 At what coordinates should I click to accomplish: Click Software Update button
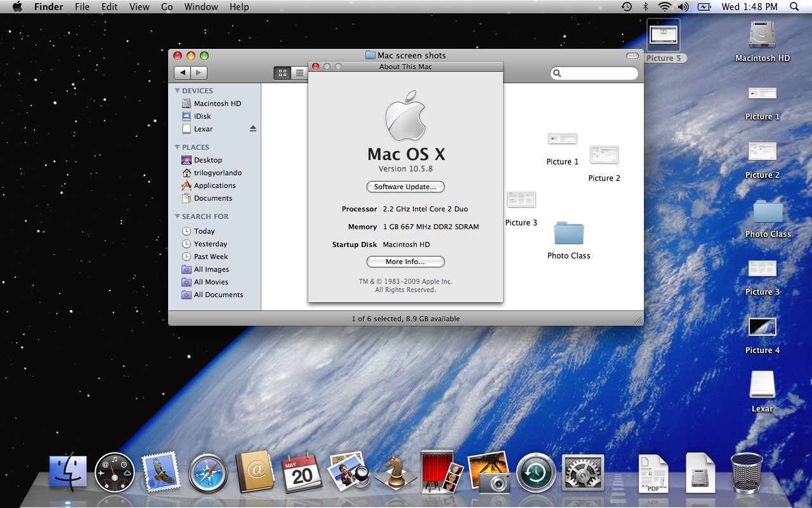pyautogui.click(x=405, y=187)
